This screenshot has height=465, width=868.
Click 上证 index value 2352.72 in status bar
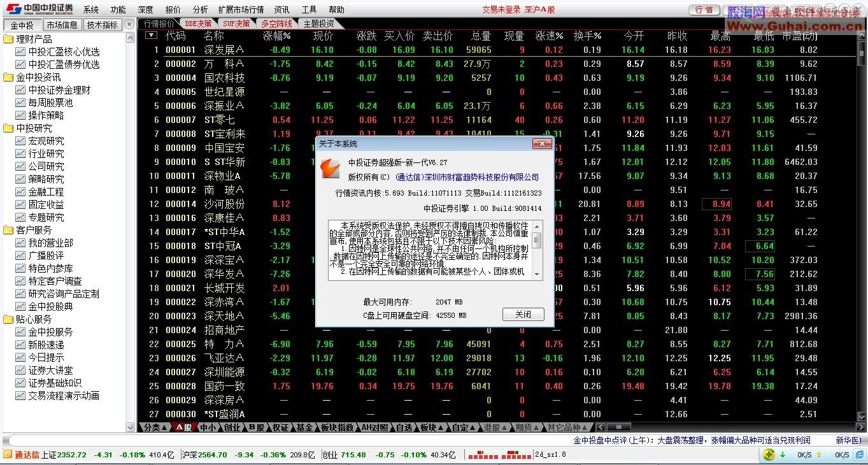72,455
